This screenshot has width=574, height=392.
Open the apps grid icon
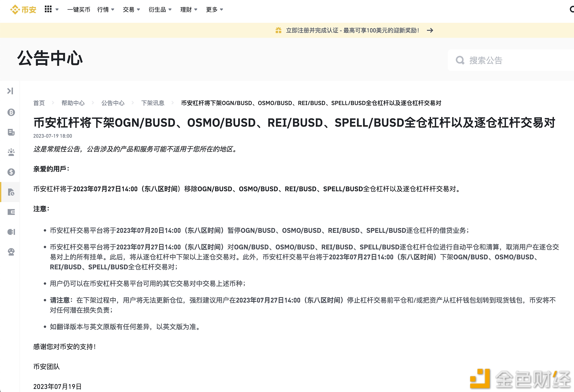point(48,9)
